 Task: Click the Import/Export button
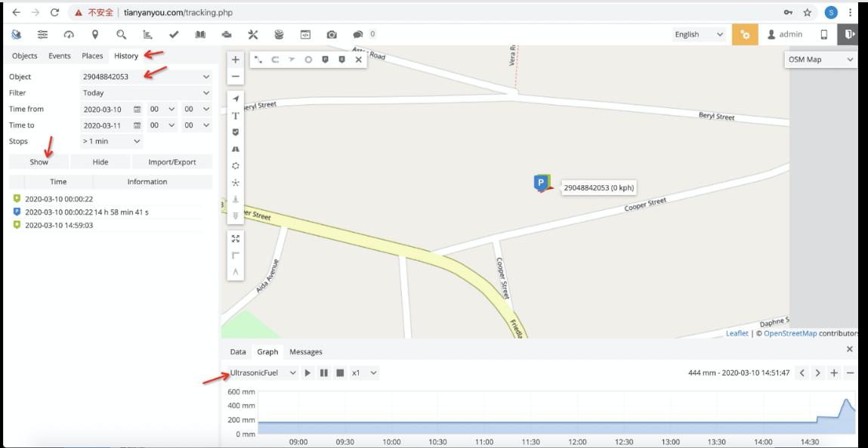[x=171, y=162]
